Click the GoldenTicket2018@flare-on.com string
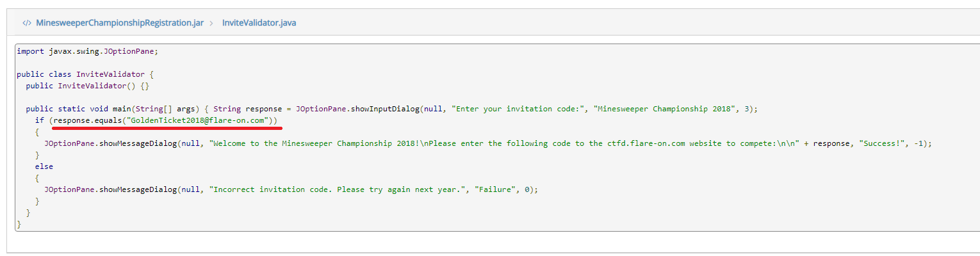The height and width of the screenshot is (256, 980). (200, 120)
